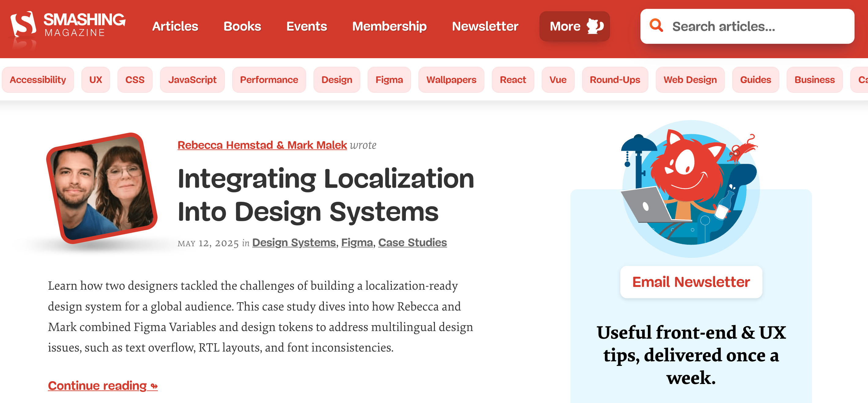Select the JavaScript category tag
This screenshot has height=403, width=868.
click(192, 80)
